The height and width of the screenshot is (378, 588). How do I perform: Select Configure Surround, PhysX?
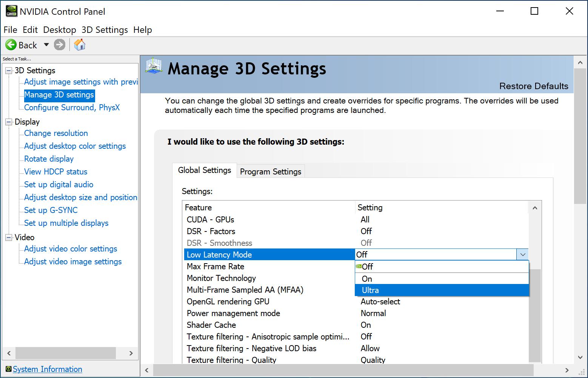pyautogui.click(x=72, y=108)
